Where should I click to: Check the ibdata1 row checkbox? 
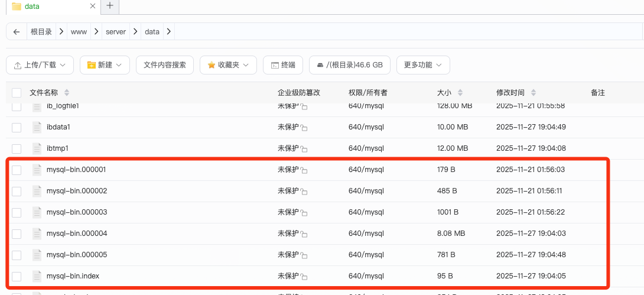point(17,127)
